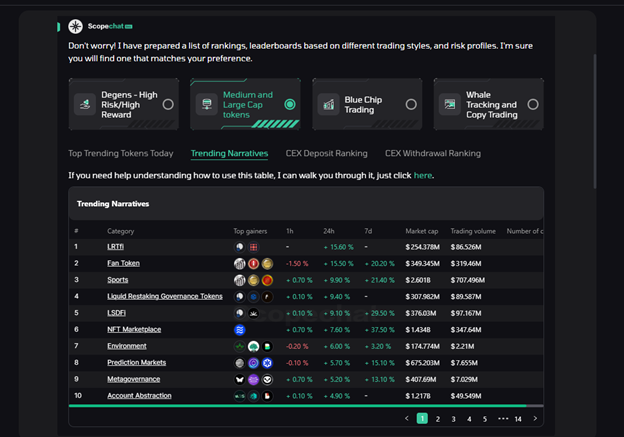624x437 pixels.
Task: Click the Market cap column header
Action: 421,231
